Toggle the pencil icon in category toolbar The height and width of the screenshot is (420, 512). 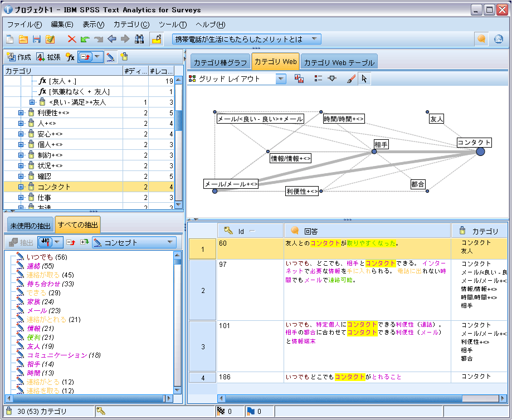click(x=110, y=57)
